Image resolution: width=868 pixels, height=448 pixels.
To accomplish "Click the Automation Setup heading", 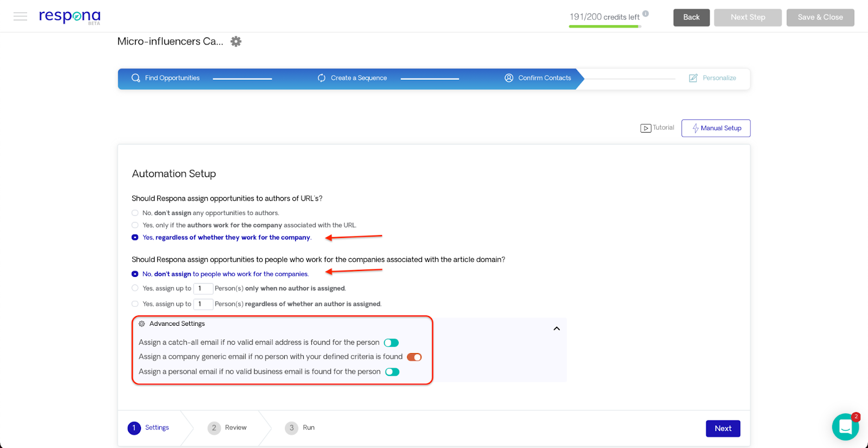I will pos(174,174).
